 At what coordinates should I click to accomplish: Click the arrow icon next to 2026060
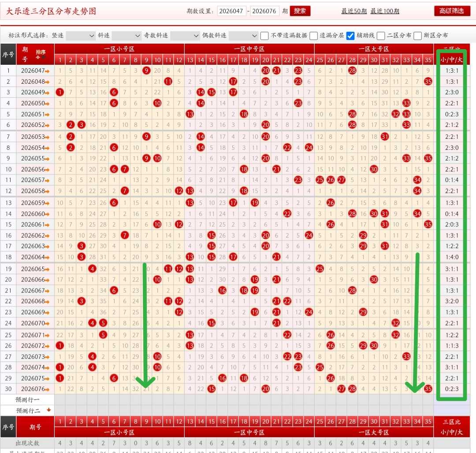tap(47, 214)
